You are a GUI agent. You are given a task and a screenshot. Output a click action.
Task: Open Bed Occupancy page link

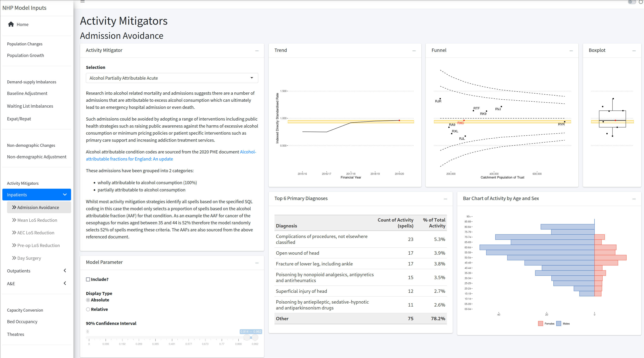point(22,322)
